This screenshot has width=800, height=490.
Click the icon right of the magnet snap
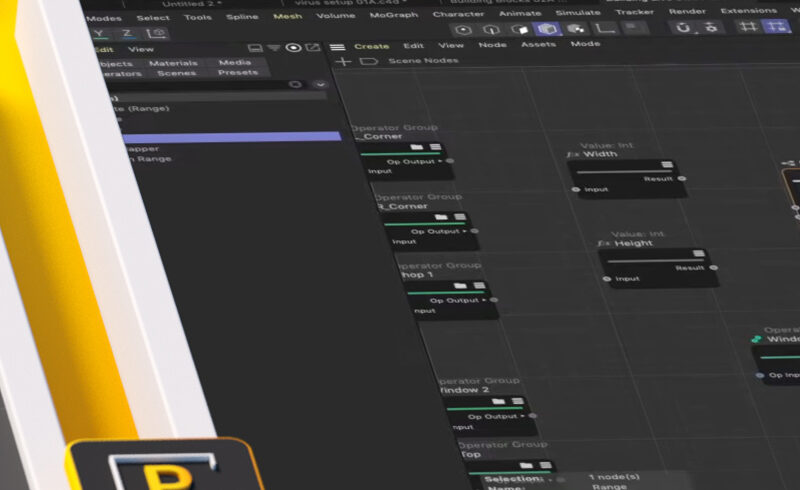pyautogui.click(x=711, y=27)
